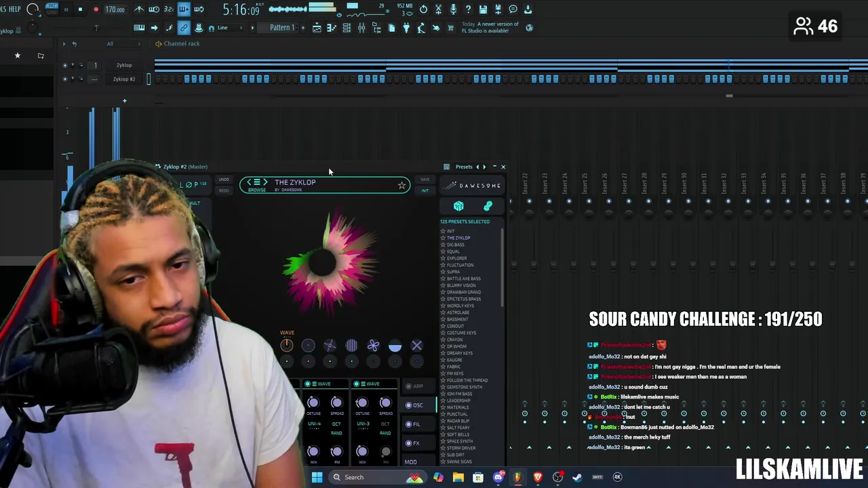Open the tempo tapper icon

[421, 28]
